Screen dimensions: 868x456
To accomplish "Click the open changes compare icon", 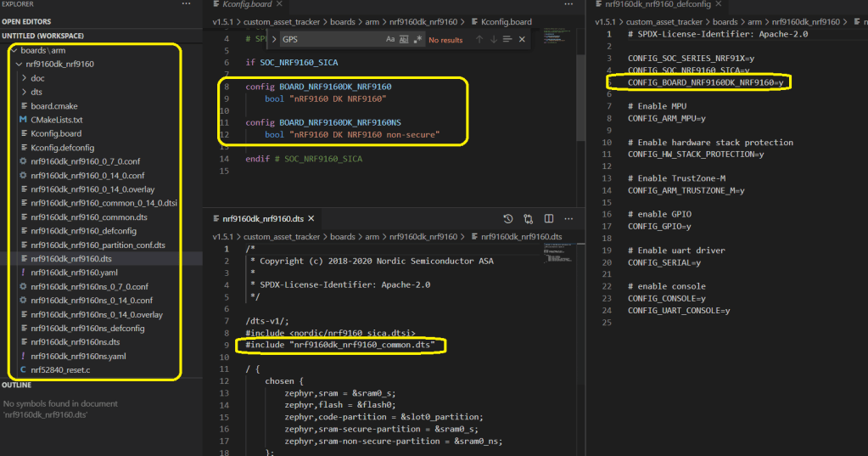I will tap(529, 218).
